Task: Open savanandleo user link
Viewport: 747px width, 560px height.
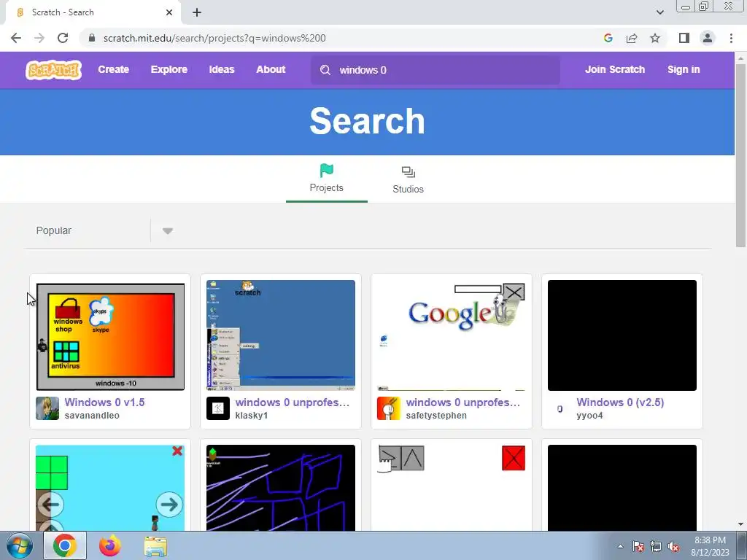Action: [92, 415]
